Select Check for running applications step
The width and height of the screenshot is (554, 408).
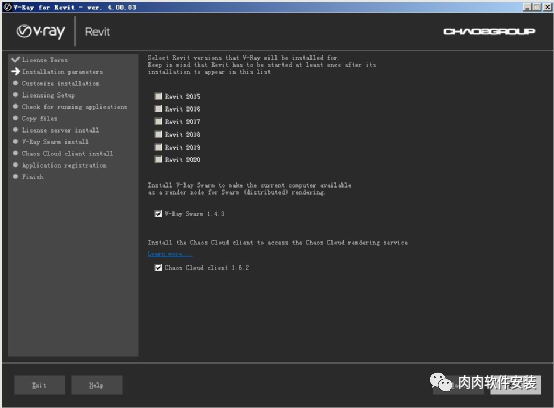click(x=75, y=107)
